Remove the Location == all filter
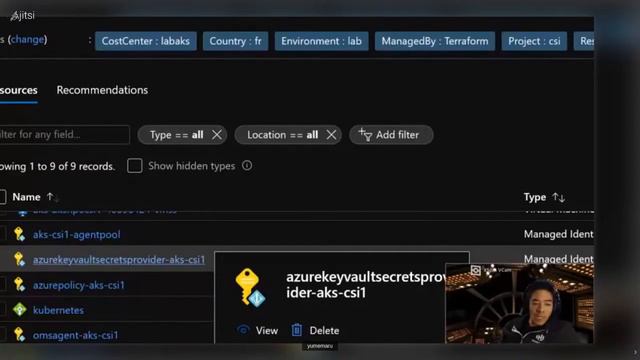The image size is (640, 360). 331,135
